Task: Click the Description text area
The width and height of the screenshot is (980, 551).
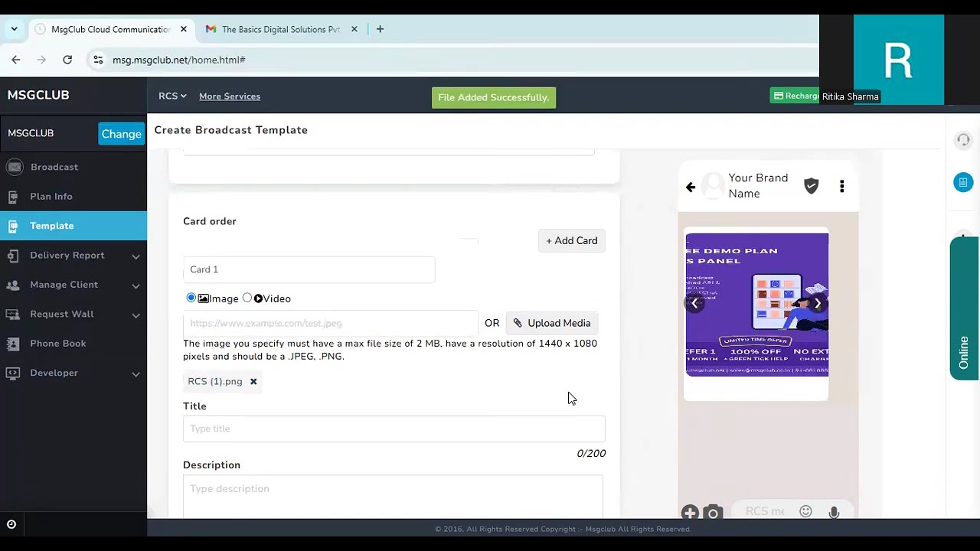Action: click(394, 496)
